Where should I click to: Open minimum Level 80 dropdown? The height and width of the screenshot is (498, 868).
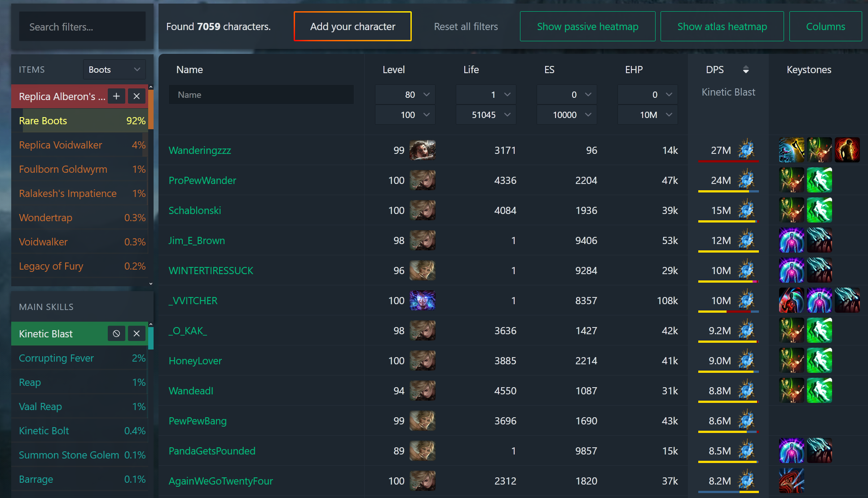pos(405,95)
